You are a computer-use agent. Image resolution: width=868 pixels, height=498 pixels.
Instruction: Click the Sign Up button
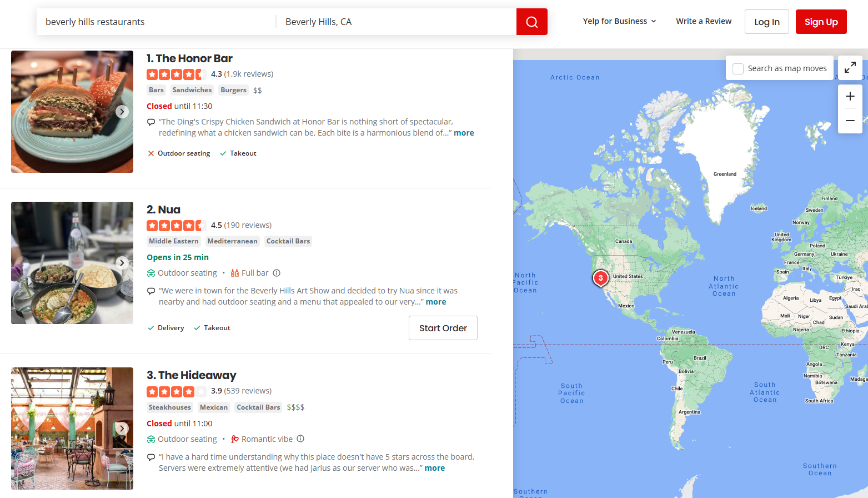point(821,22)
